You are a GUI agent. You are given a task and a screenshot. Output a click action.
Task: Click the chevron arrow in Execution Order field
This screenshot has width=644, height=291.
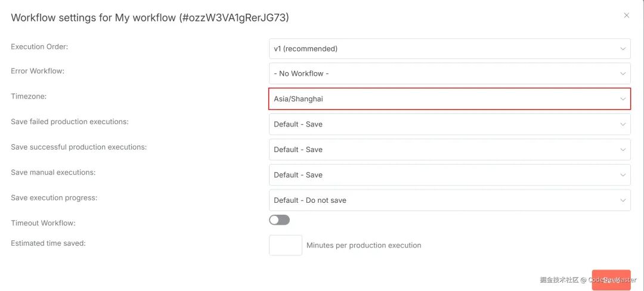(623, 49)
